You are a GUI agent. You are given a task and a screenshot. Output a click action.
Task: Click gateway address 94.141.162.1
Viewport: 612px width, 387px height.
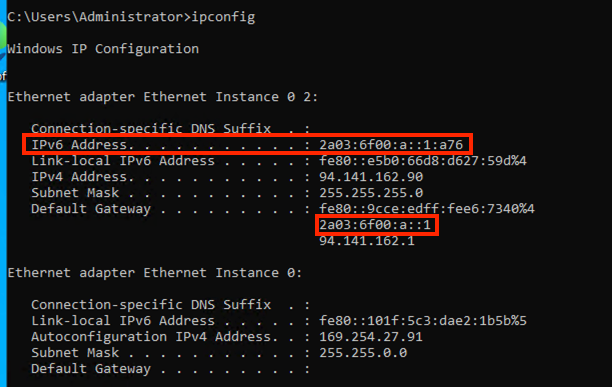click(367, 241)
